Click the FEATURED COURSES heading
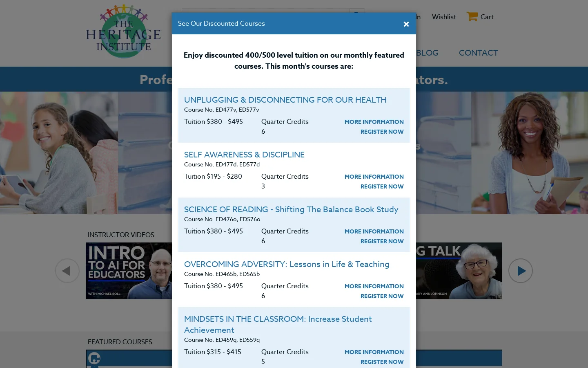Image resolution: width=588 pixels, height=368 pixels. click(x=120, y=342)
